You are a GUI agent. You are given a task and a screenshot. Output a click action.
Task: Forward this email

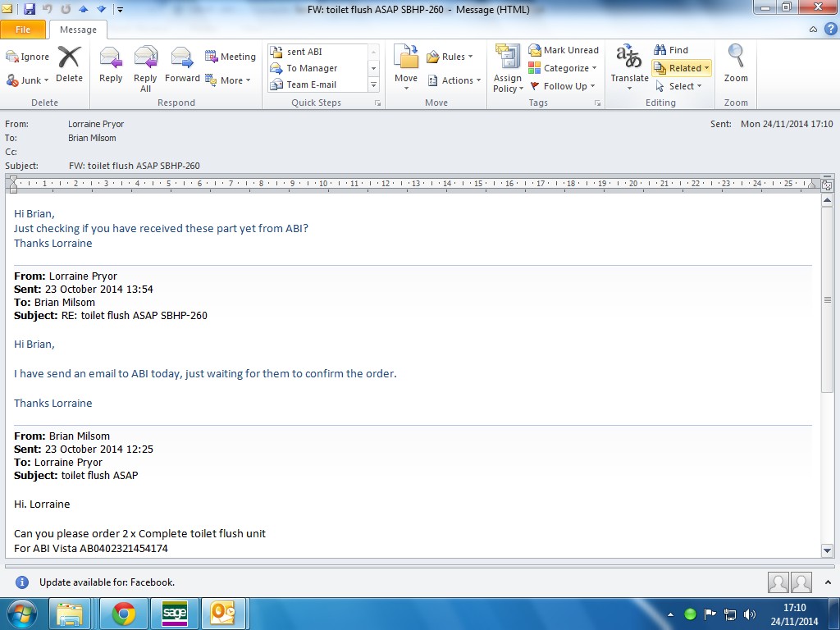pos(182,64)
